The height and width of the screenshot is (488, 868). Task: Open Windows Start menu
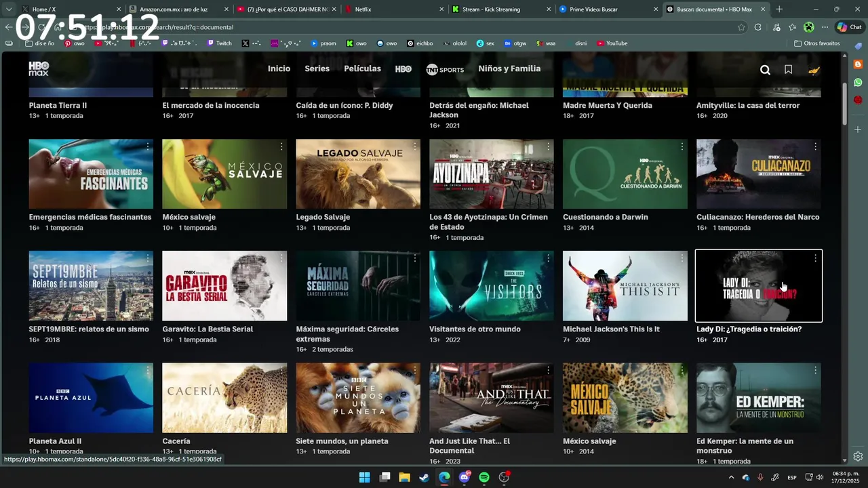coord(364,477)
